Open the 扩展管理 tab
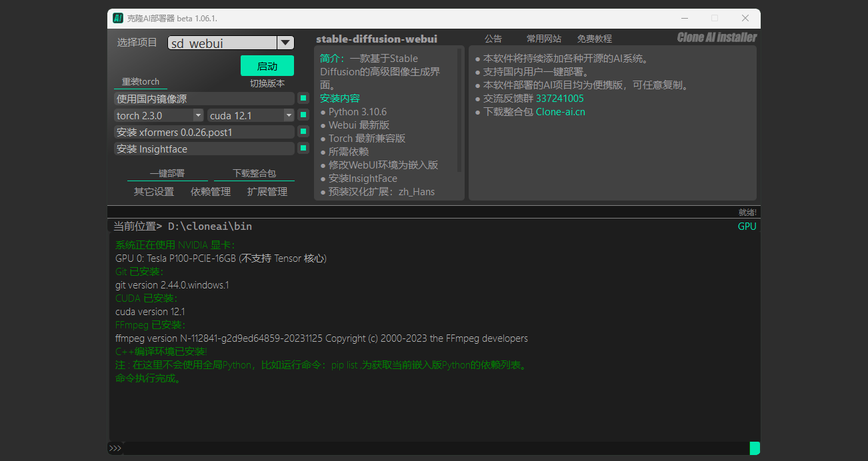 [x=267, y=192]
